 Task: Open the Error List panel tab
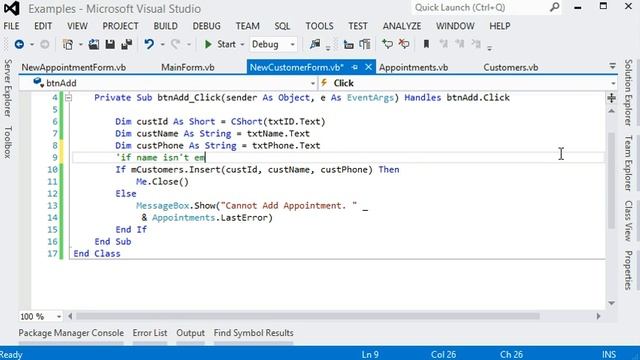tap(150, 333)
